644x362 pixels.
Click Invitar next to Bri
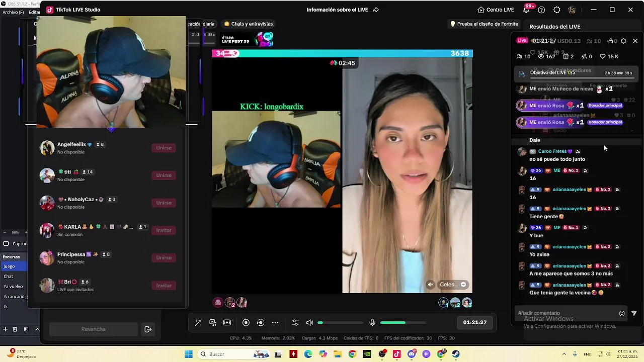tap(164, 285)
